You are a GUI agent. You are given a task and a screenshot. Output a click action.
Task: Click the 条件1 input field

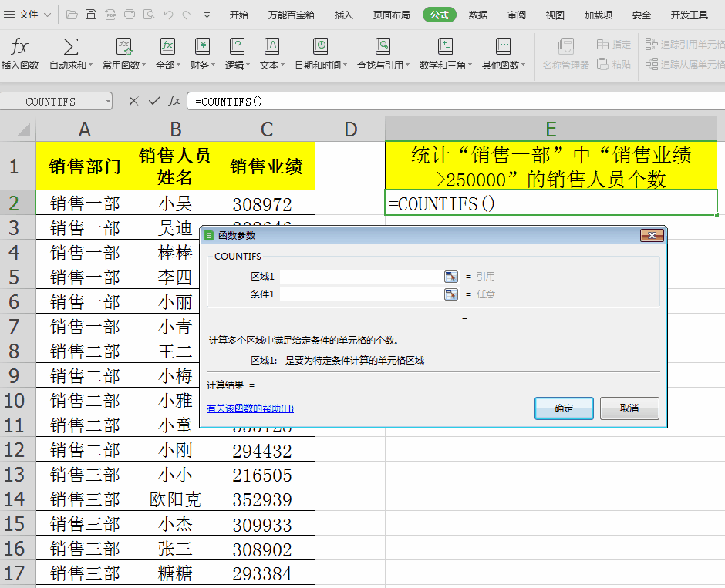[x=361, y=294]
